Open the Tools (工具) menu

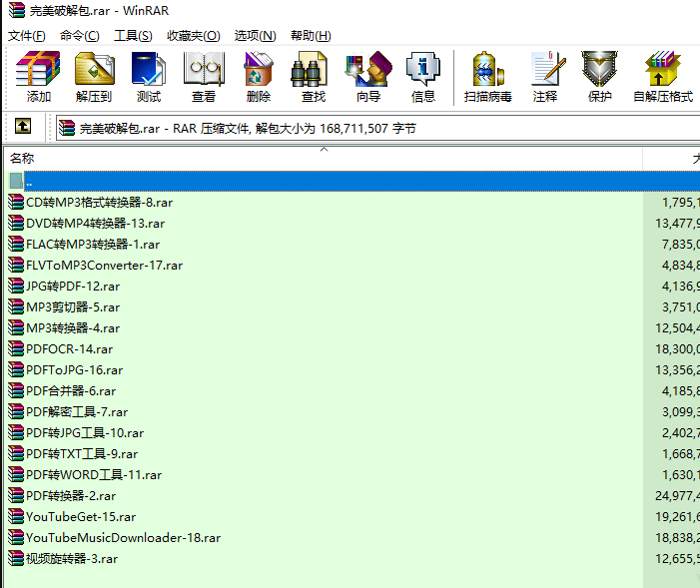[x=133, y=36]
